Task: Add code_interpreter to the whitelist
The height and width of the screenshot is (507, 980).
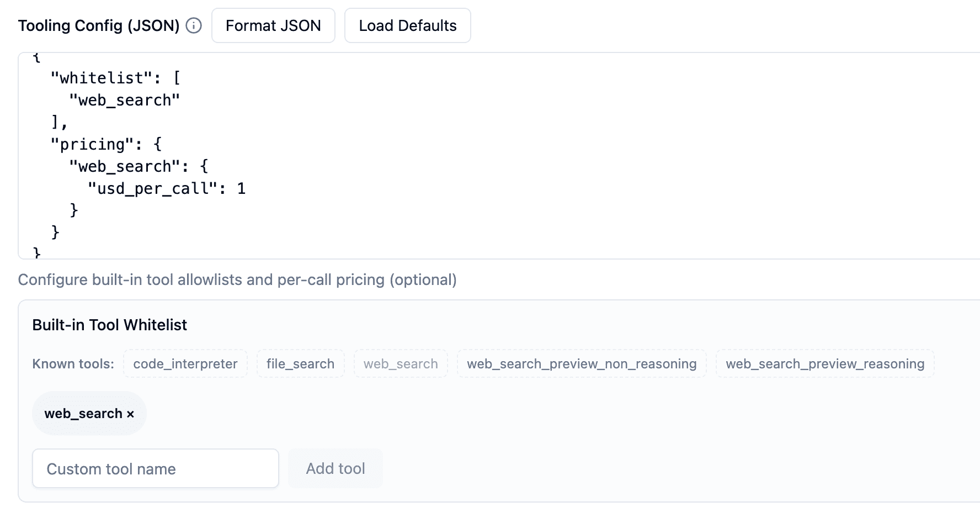Action: pos(185,363)
